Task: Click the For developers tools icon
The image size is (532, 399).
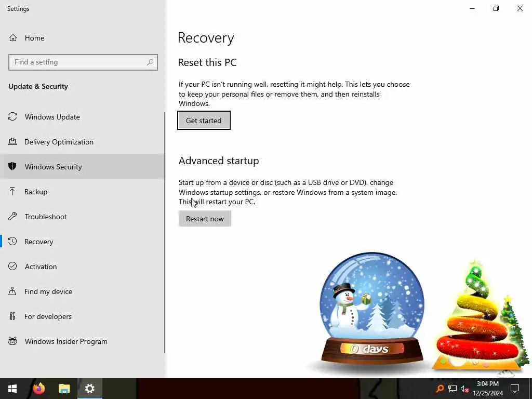Action: pos(12,316)
